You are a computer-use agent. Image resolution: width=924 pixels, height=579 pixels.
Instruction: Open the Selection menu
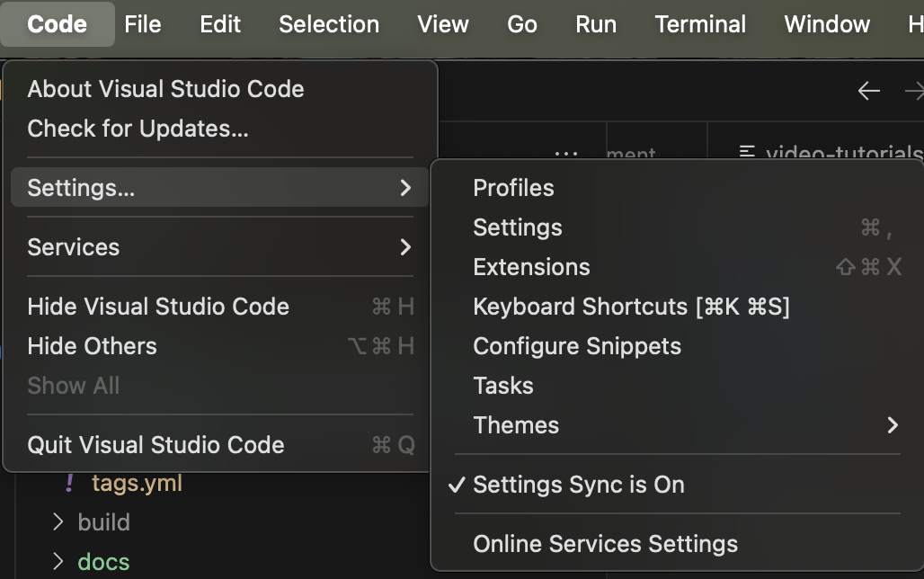coord(329,24)
